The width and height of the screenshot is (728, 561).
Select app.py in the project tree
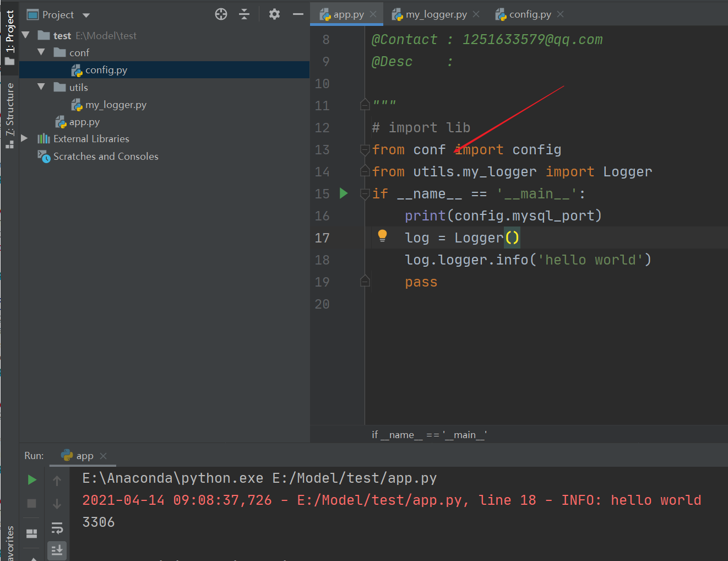coord(78,122)
